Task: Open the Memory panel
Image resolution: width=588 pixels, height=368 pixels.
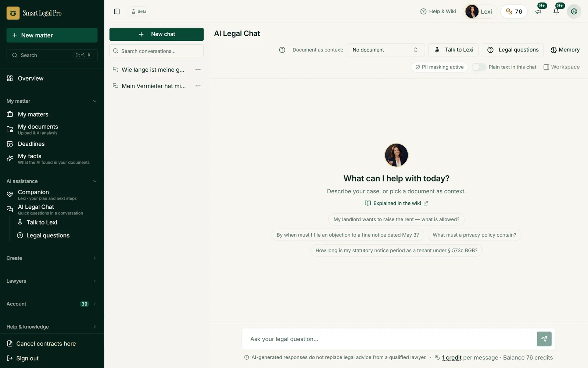Action: click(565, 50)
